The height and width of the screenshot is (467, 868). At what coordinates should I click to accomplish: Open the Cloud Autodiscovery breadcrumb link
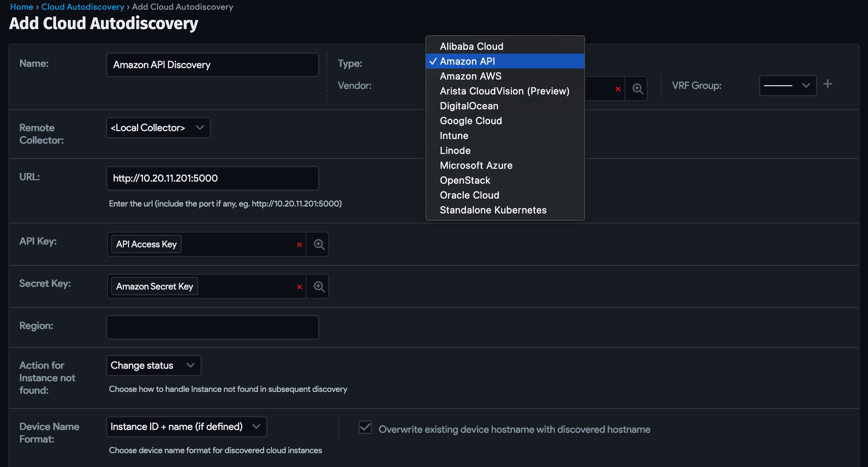83,7
